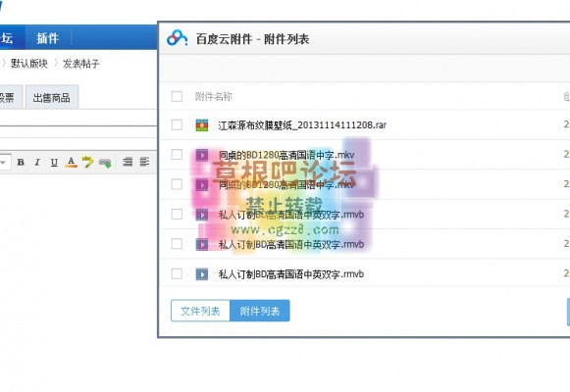Click the rar archive icon beside 江森源布纹膜壁纸
The height and width of the screenshot is (392, 570).
[202, 125]
